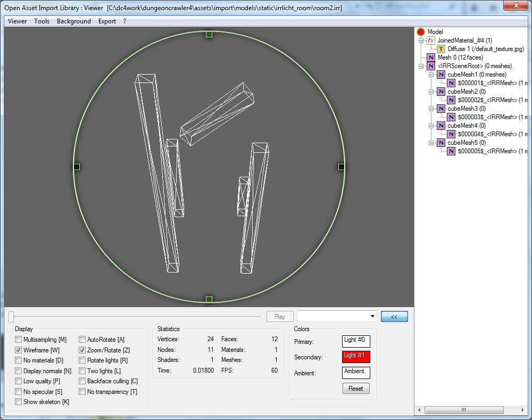Click the animation timeline slider handle
532x420 pixels.
(11, 317)
